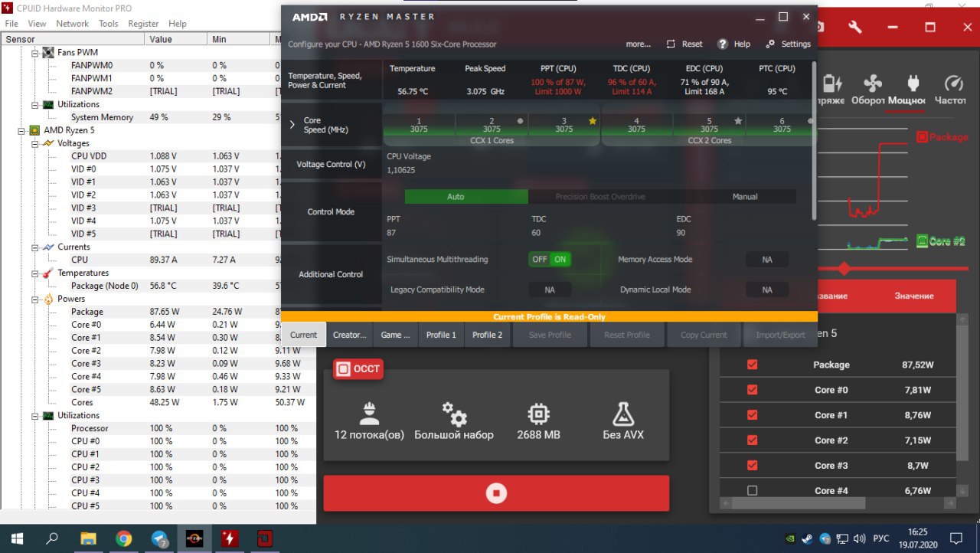Click OCCT flask instruction set icon
The height and width of the screenshot is (553, 980).
coord(623,414)
